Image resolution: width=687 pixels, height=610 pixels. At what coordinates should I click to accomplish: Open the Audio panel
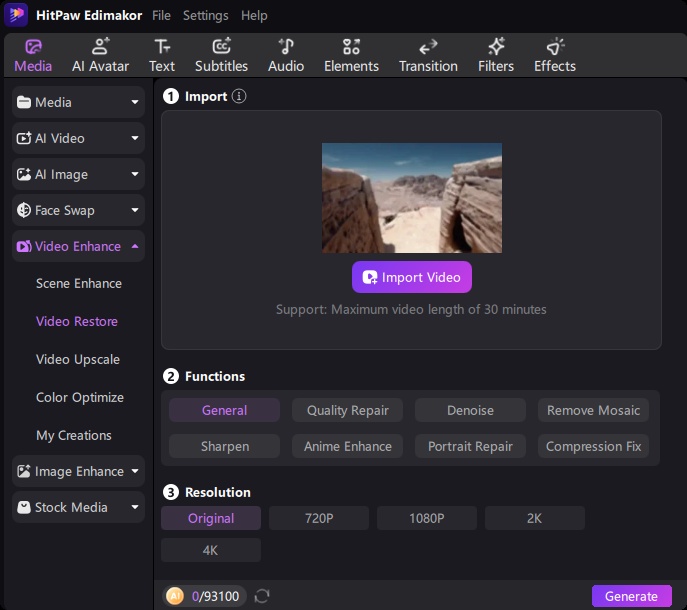click(x=286, y=56)
